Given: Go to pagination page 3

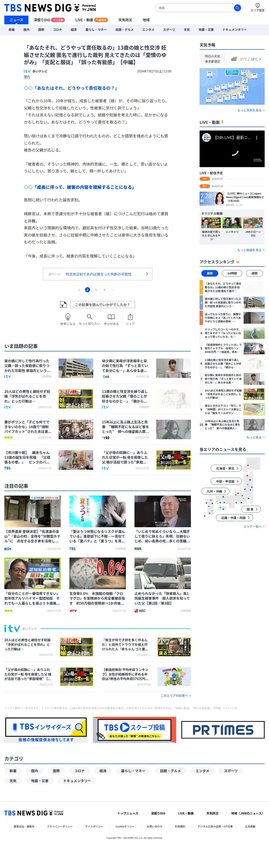Looking at the screenshot, I should point(96,290).
